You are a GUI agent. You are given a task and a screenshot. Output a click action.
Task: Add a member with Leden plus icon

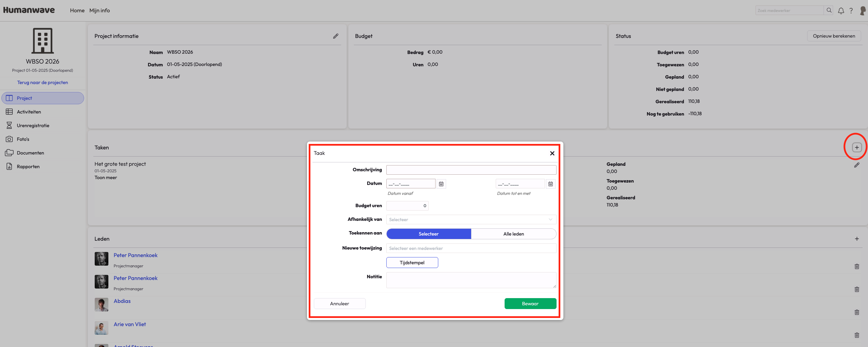pos(857,239)
